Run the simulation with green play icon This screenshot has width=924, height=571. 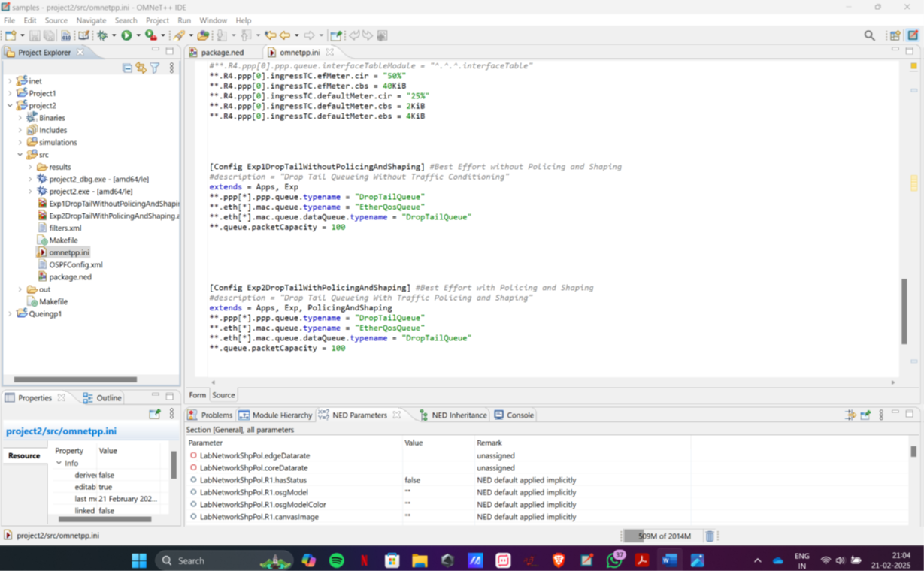[126, 35]
